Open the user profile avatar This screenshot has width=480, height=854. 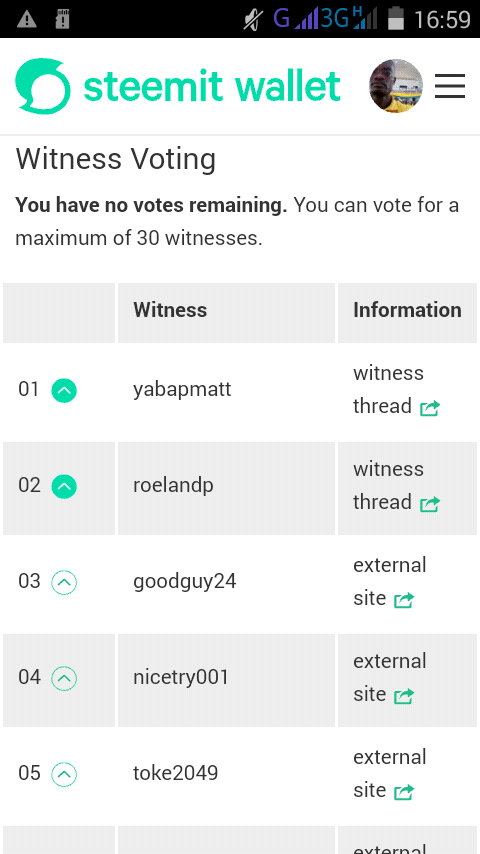click(396, 86)
